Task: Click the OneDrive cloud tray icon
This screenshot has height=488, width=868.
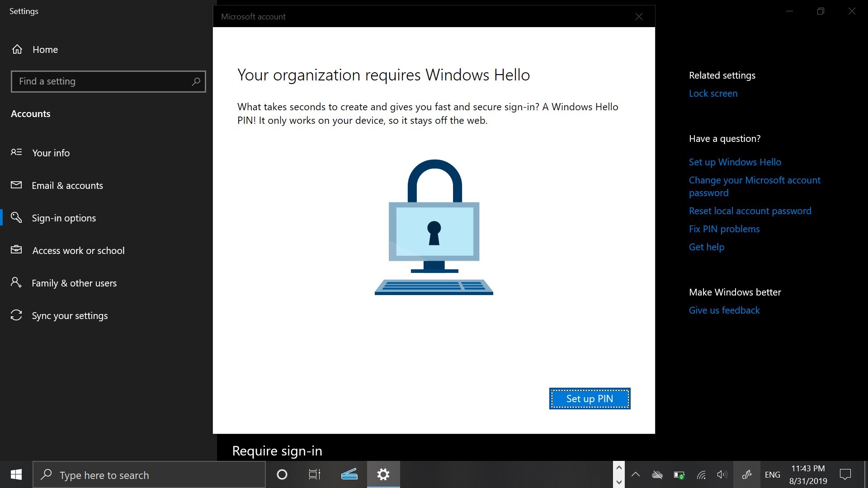Action: (657, 474)
